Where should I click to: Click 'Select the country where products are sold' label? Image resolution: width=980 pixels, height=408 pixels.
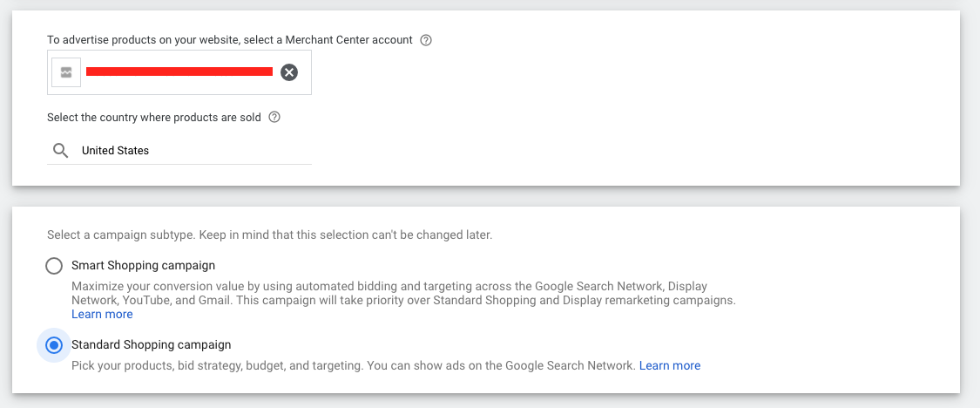tap(153, 117)
